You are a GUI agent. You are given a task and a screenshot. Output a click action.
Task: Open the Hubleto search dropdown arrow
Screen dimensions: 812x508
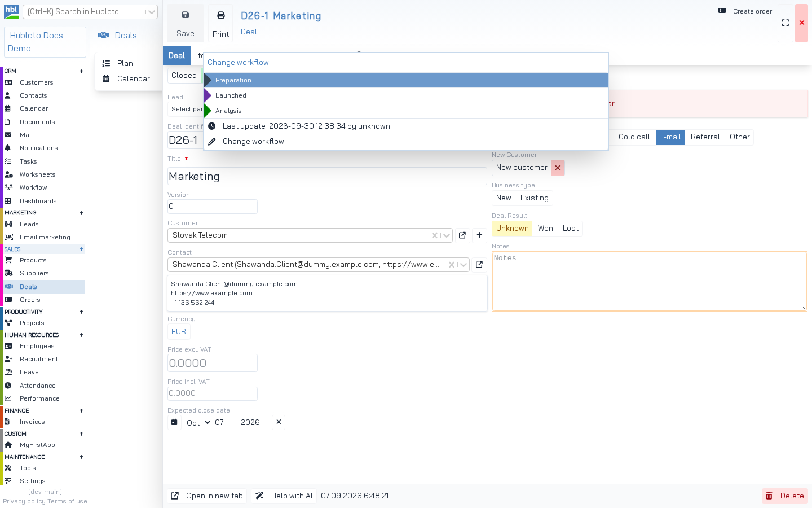[x=151, y=12]
